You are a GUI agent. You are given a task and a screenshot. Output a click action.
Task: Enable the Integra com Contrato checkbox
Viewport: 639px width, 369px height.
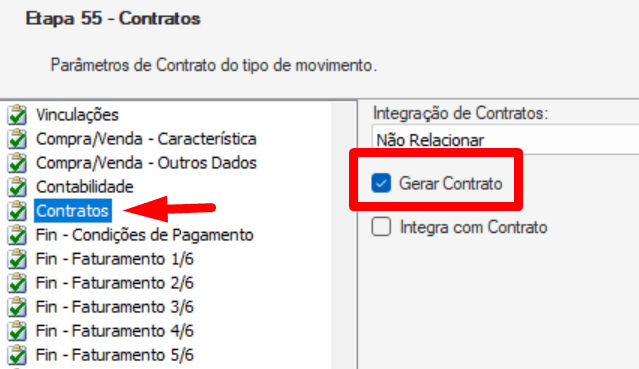(x=381, y=227)
